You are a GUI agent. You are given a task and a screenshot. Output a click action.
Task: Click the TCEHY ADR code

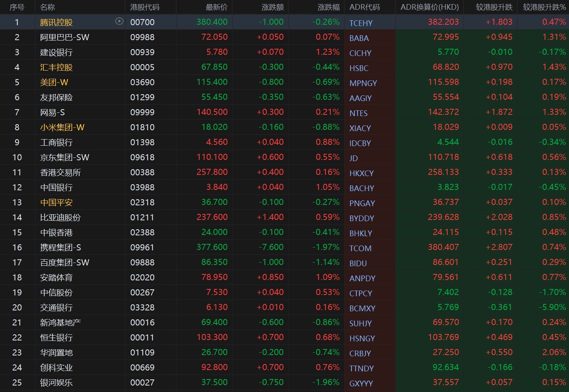(x=361, y=23)
